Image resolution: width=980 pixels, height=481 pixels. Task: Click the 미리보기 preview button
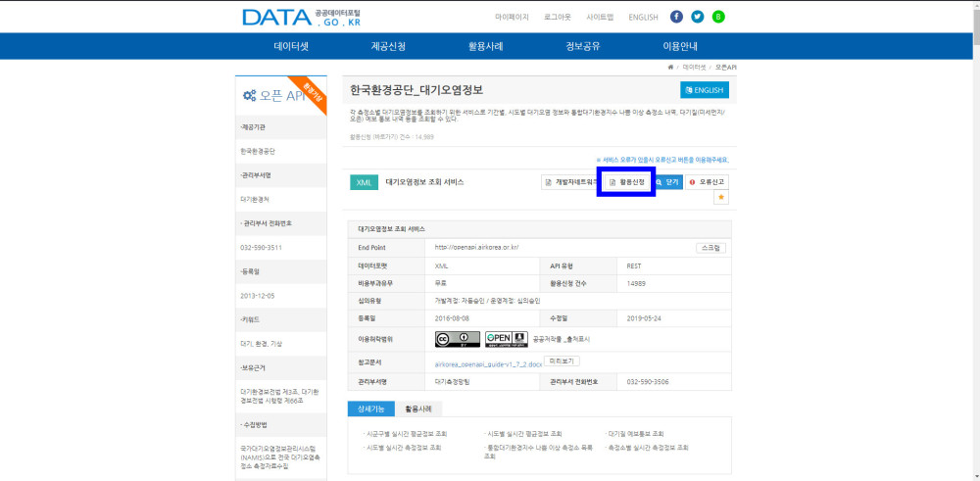[562, 361]
